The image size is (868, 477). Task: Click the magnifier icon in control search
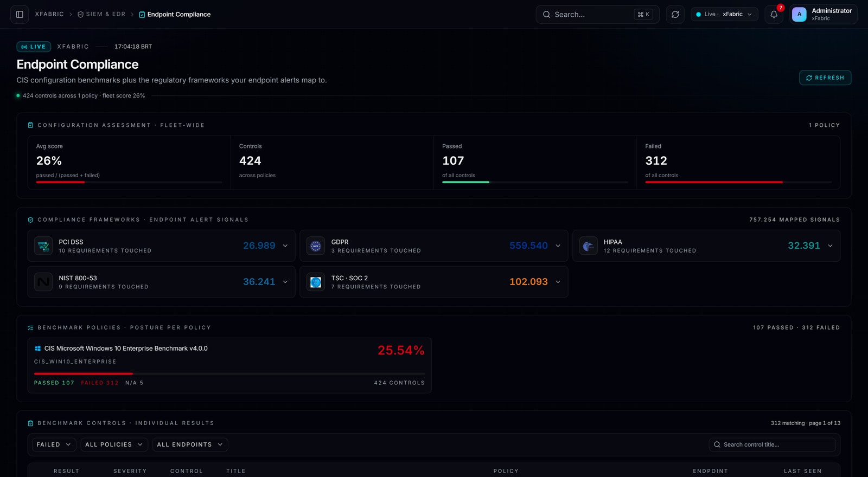tap(717, 445)
